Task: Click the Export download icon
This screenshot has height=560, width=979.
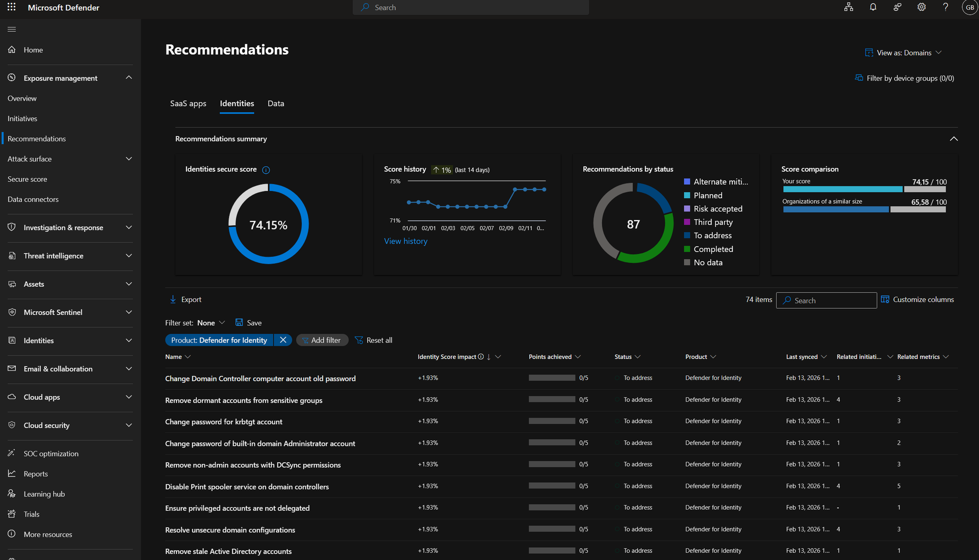Action: click(x=173, y=300)
